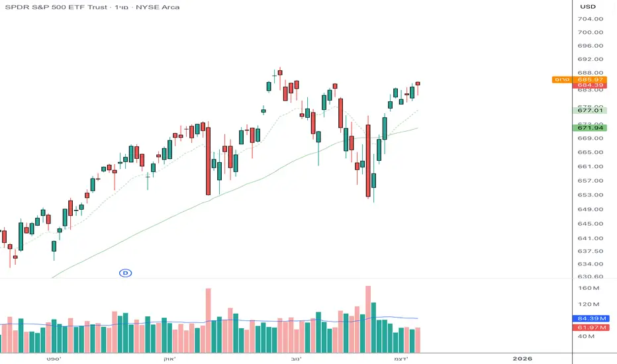Click the blue 84.39M volume average label
Image resolution: width=617 pixels, height=364 pixels.
589,318
